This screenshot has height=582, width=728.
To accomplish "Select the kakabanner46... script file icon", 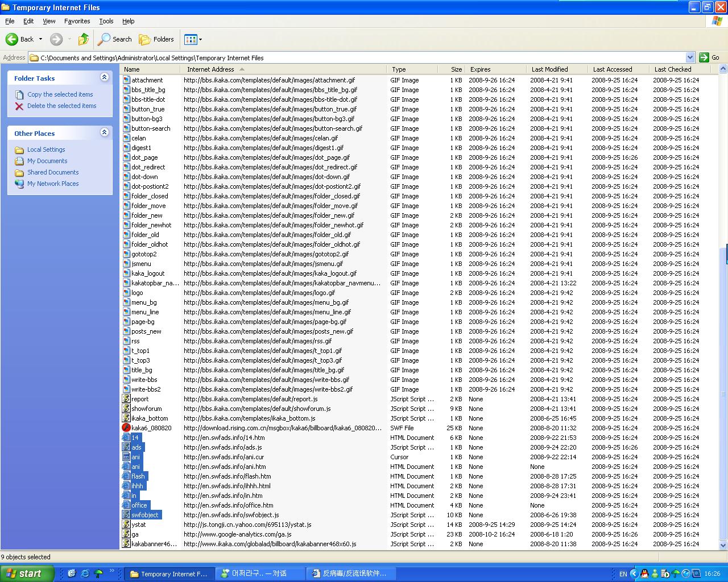I will coord(126,544).
